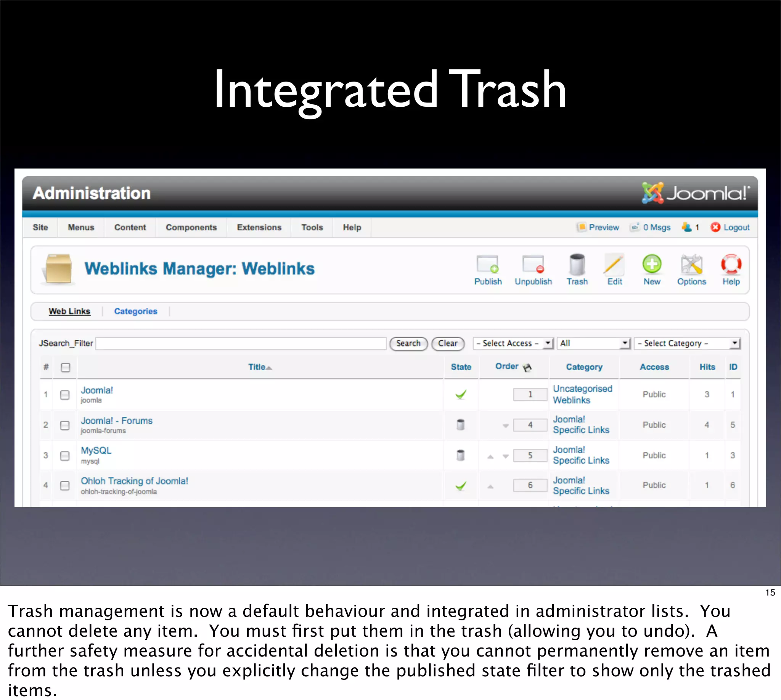
Task: Open the Tools menu
Action: [x=312, y=227]
